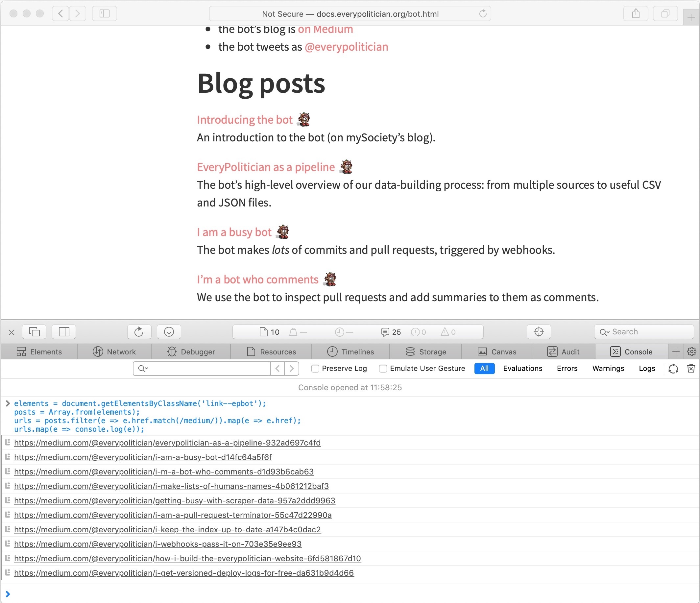Click the bot image next to Introducing the bot

pyautogui.click(x=304, y=119)
